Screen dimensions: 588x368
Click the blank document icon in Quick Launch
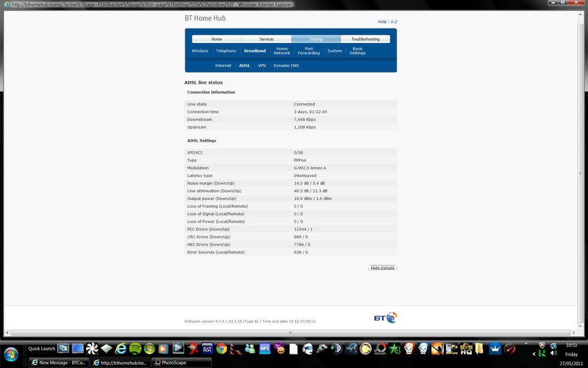pos(293,349)
